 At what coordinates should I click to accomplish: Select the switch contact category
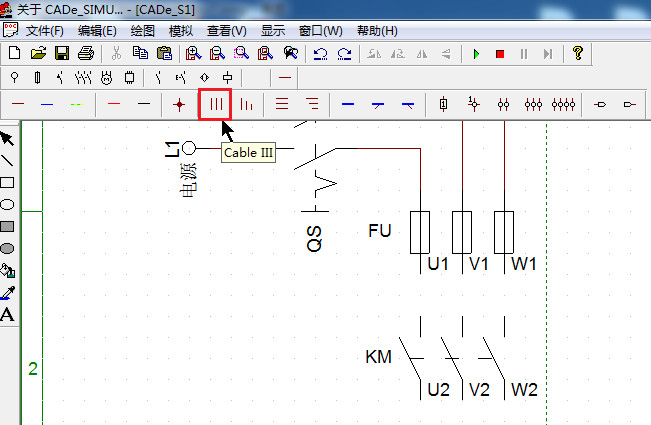coord(60,78)
